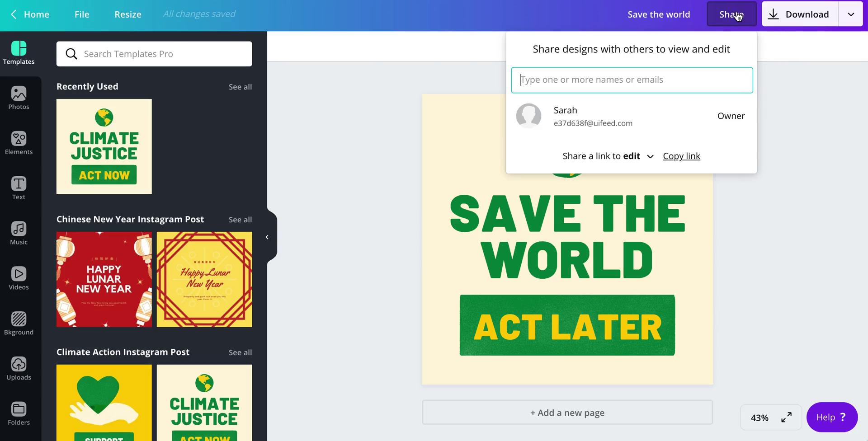Click the Owner role label
Viewport: 868px width, 441px height.
[731, 116]
